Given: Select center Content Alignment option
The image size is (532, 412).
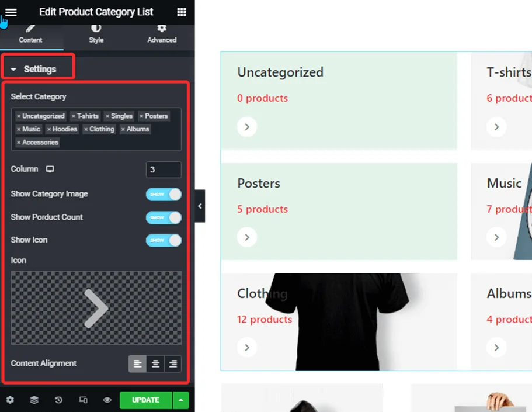Looking at the screenshot, I should pos(155,363).
